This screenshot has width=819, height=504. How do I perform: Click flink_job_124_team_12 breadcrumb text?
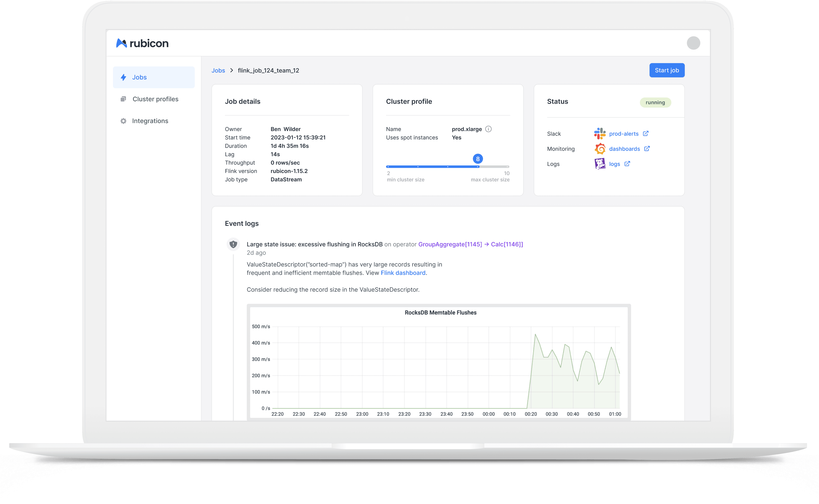(269, 70)
